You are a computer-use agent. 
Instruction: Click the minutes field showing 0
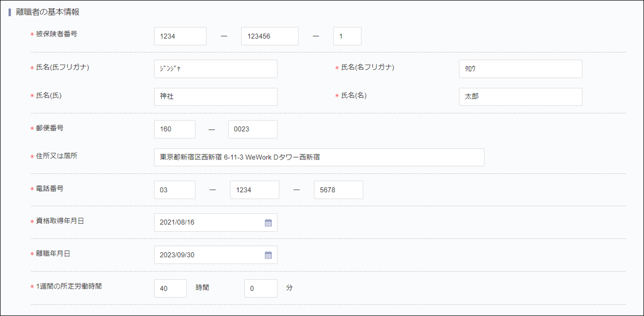[261, 288]
